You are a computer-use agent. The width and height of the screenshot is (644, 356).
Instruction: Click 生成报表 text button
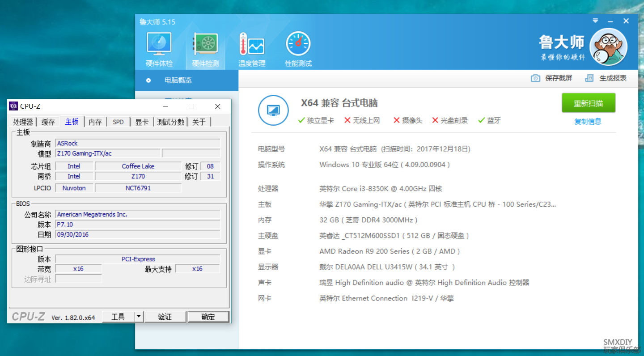pos(613,78)
